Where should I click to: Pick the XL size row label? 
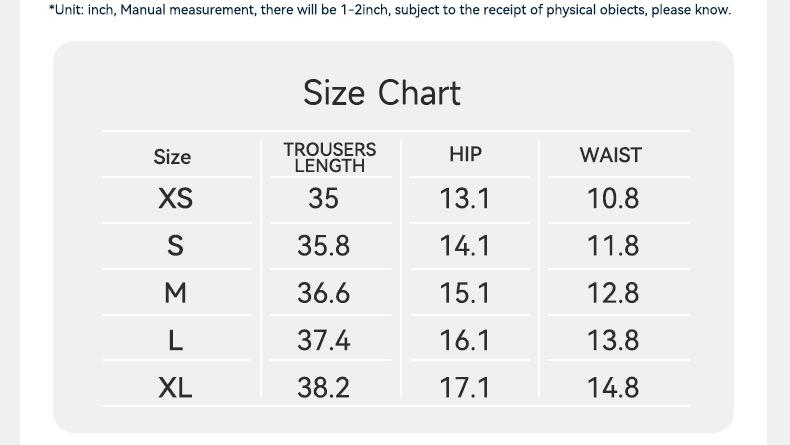[x=175, y=387]
